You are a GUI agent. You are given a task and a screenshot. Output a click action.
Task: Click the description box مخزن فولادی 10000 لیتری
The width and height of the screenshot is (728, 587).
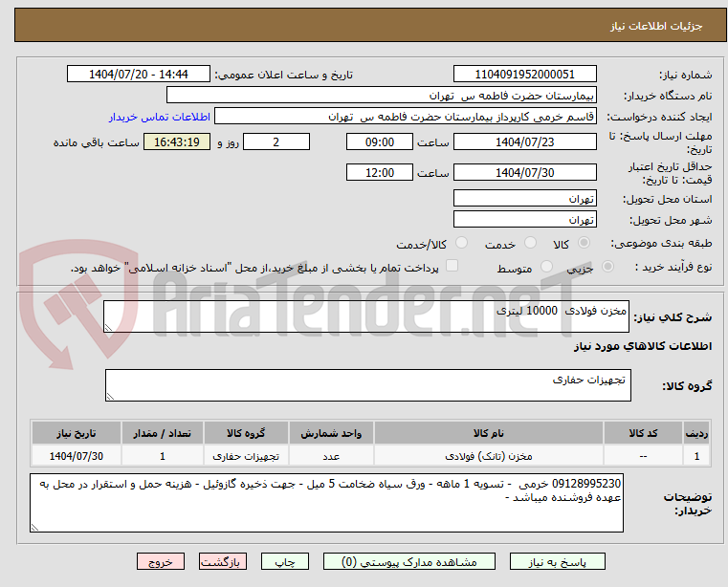point(366,316)
